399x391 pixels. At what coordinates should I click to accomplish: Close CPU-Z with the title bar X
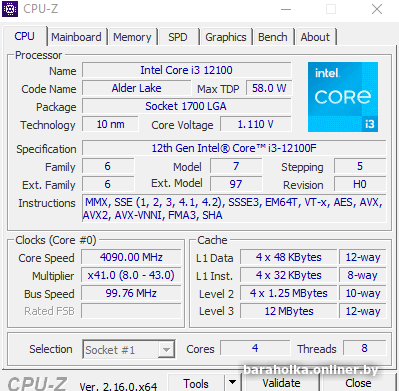coord(377,9)
